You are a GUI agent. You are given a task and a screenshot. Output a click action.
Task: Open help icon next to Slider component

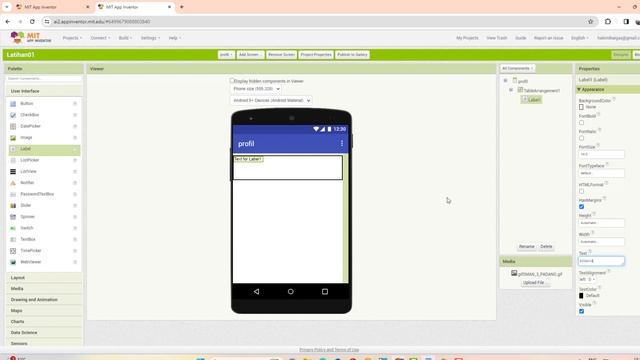(x=75, y=205)
